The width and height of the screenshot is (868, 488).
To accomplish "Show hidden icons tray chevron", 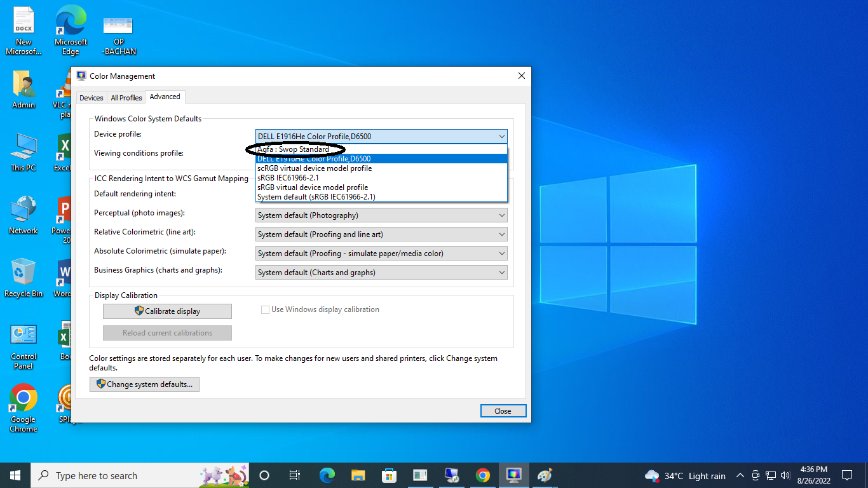I will pyautogui.click(x=740, y=475).
